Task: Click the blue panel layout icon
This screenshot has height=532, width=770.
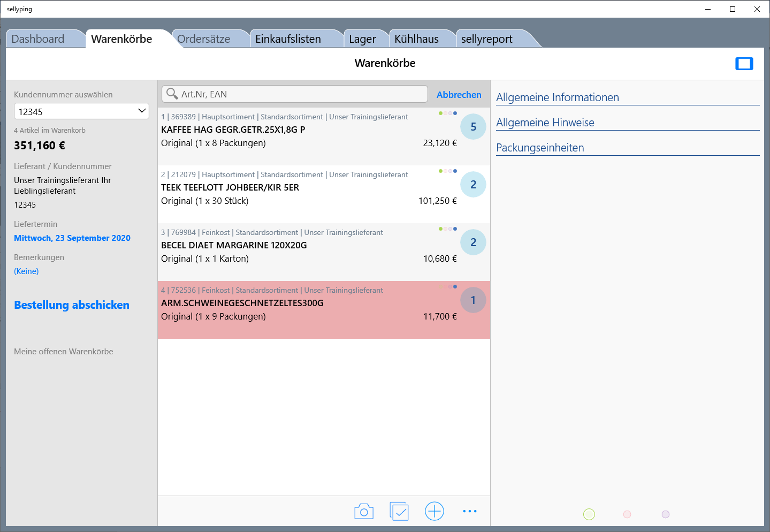Action: point(744,64)
